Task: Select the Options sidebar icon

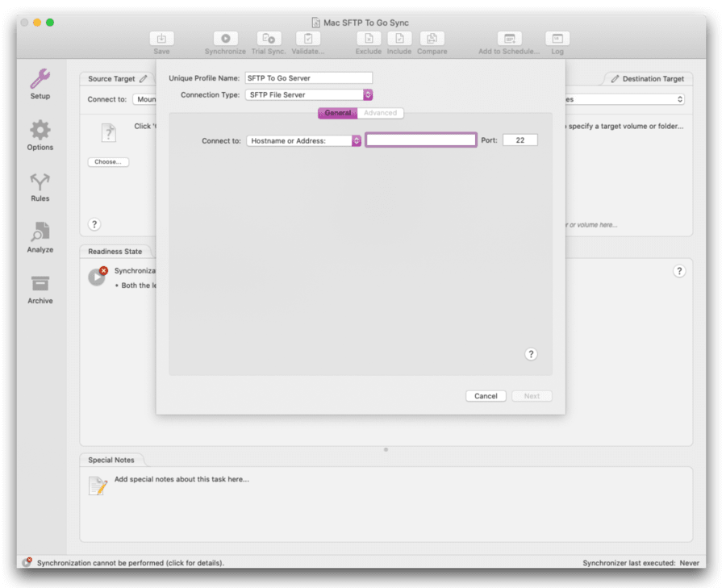Action: [39, 135]
